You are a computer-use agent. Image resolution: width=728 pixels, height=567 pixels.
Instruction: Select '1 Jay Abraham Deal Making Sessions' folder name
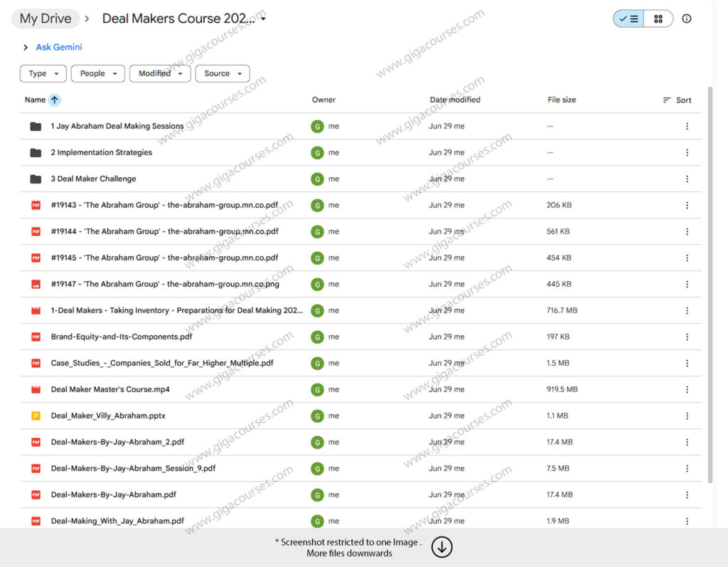point(117,126)
